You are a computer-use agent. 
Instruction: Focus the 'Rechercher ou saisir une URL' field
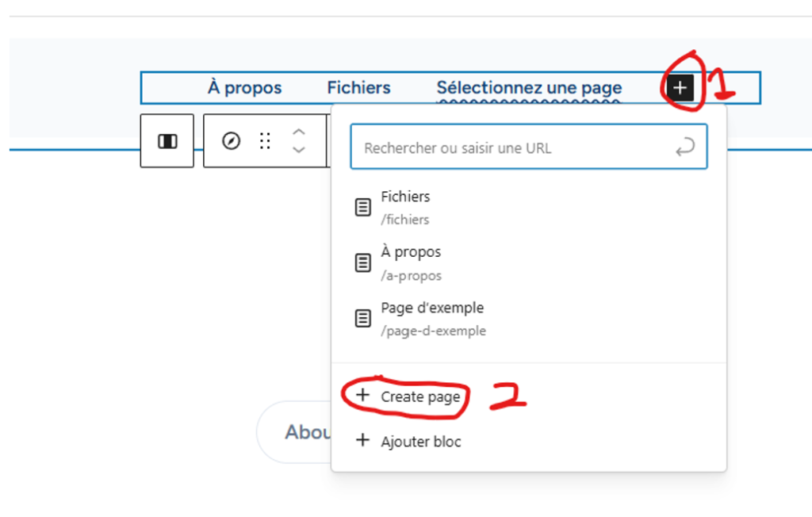click(x=515, y=147)
